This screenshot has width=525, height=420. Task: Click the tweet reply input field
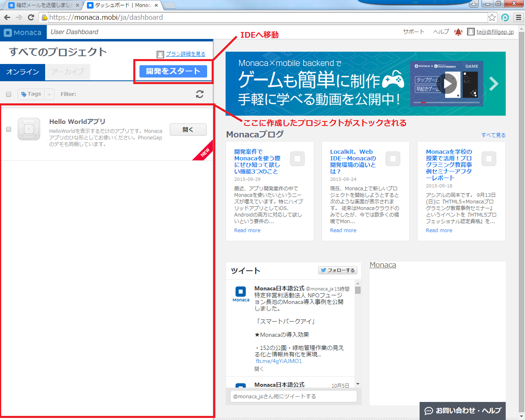(x=293, y=396)
